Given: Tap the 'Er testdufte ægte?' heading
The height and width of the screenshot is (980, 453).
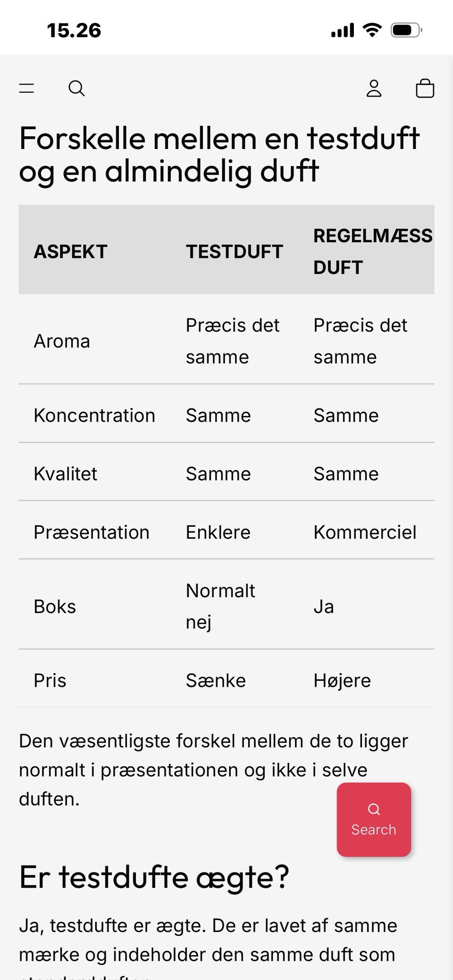Looking at the screenshot, I should coord(154,877).
